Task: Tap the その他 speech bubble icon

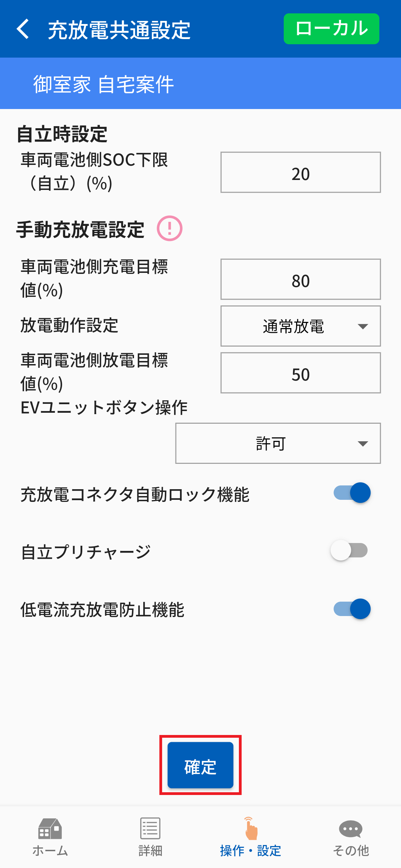Action: (351, 829)
